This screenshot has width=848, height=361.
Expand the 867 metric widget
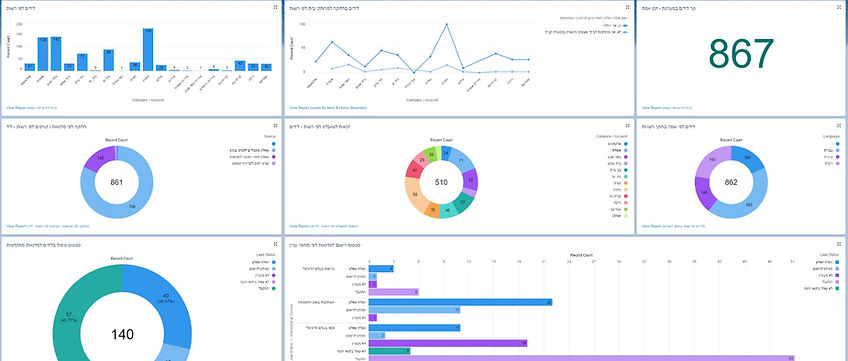[839, 7]
